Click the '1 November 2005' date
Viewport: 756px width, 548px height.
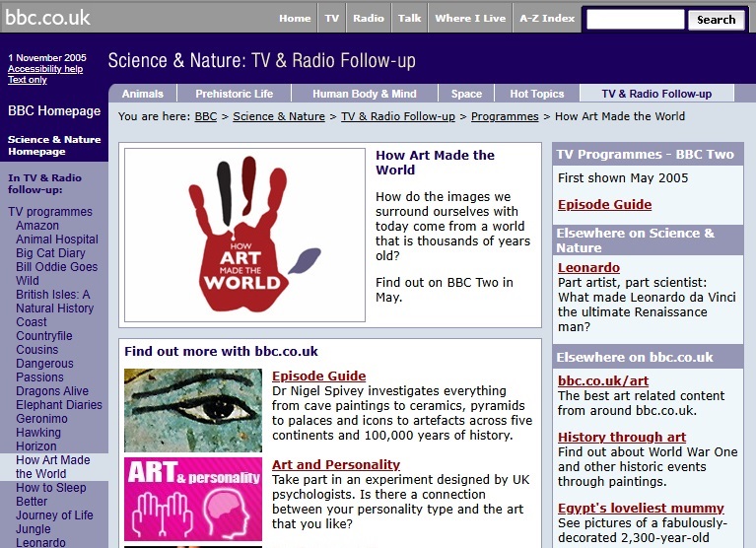coord(47,58)
